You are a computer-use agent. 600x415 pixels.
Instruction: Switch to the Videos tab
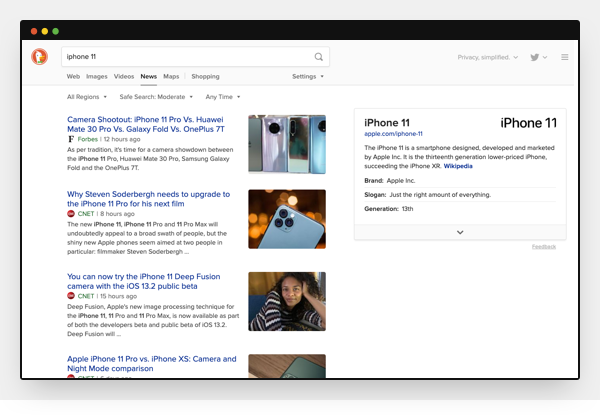click(124, 76)
